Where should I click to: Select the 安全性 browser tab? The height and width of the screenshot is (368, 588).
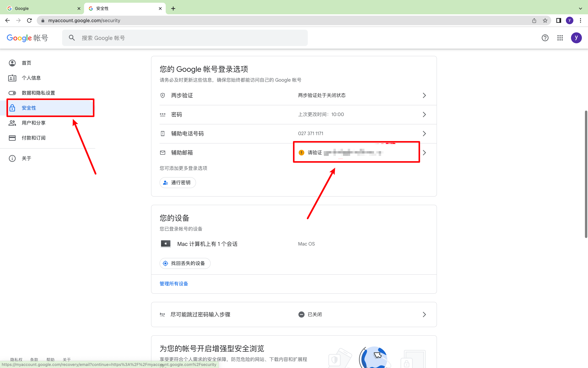tap(125, 9)
